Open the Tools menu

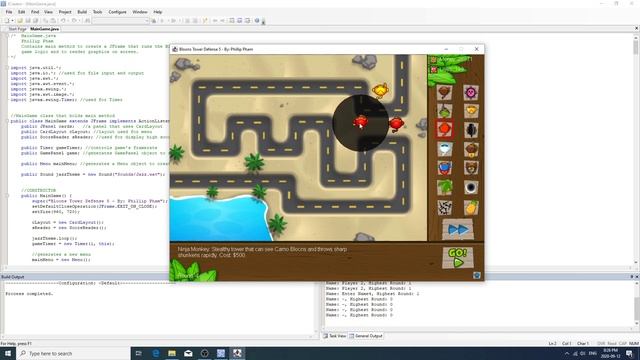pos(98,12)
